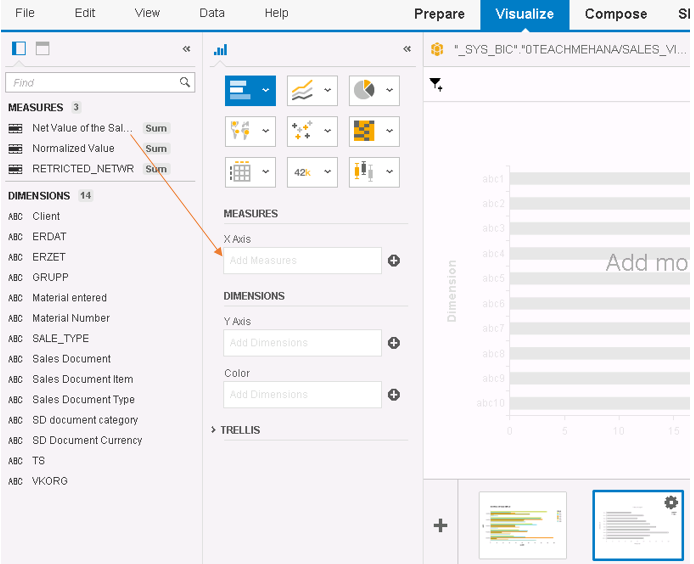Select the SD Document Currency dimension
Screen dimensions: 694x564
point(87,440)
